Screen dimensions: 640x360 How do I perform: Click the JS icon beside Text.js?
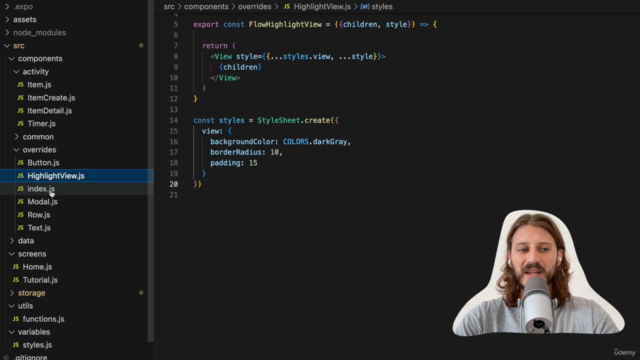[x=20, y=228]
